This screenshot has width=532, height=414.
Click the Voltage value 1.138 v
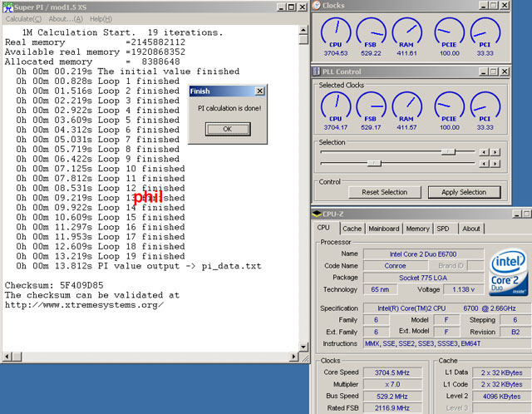[x=464, y=289]
